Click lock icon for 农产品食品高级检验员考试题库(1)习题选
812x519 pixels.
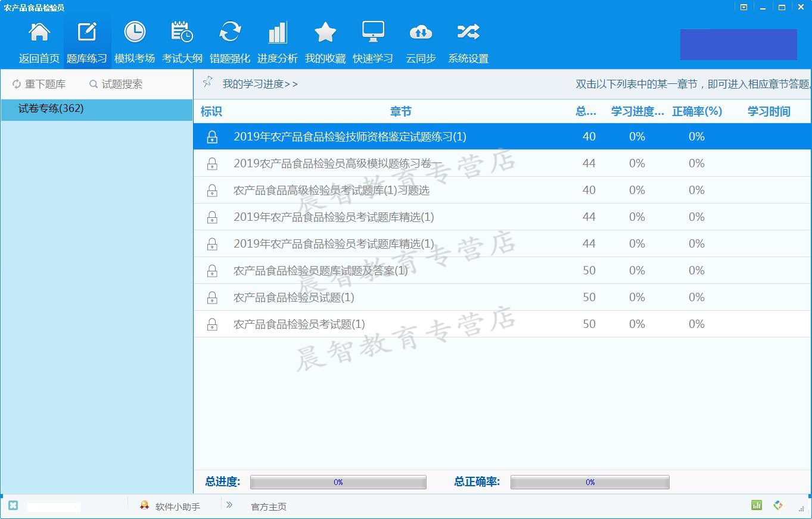212,190
